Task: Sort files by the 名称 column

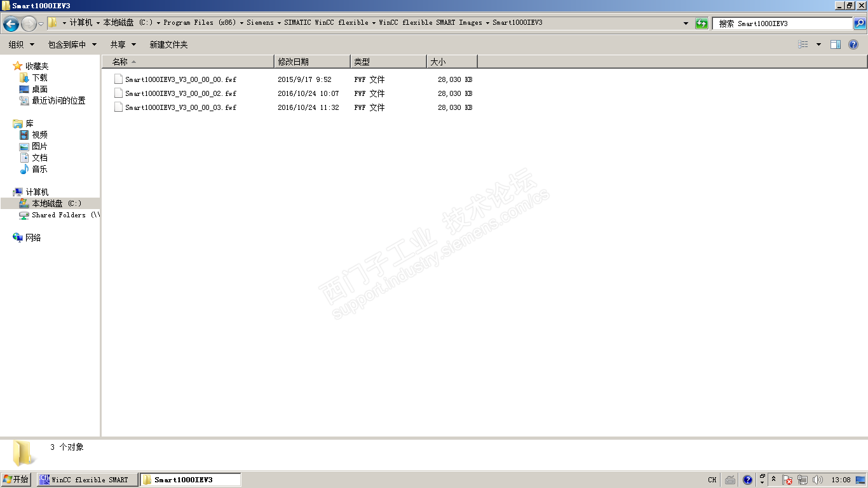Action: [x=188, y=62]
